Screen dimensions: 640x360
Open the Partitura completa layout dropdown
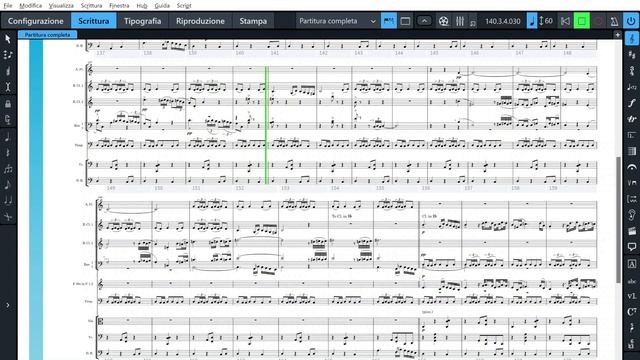pyautogui.click(x=337, y=21)
